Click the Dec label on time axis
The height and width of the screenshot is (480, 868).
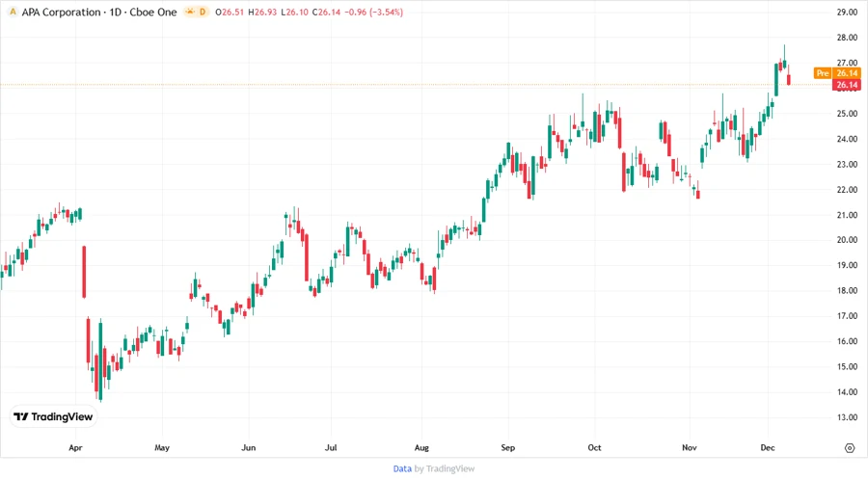768,448
